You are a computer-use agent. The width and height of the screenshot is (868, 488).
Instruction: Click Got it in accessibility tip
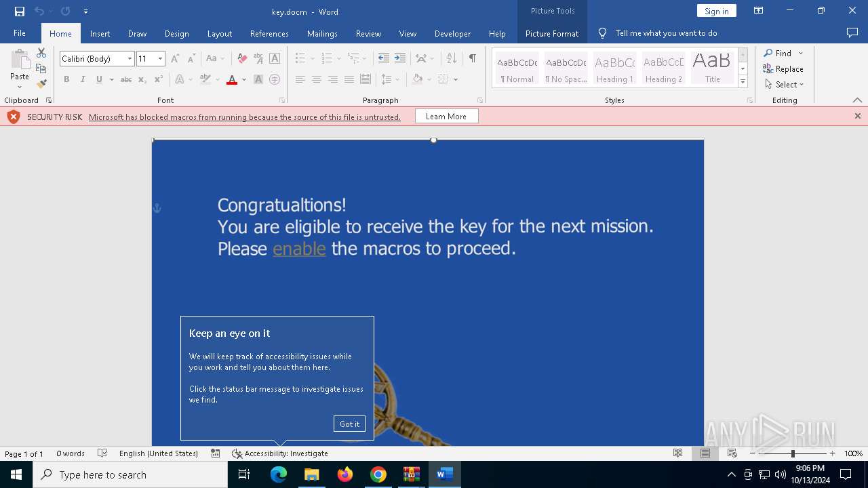pos(349,424)
